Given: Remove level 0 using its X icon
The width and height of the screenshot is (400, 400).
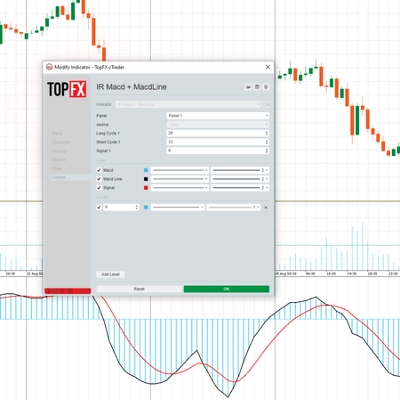Looking at the screenshot, I should click(266, 208).
